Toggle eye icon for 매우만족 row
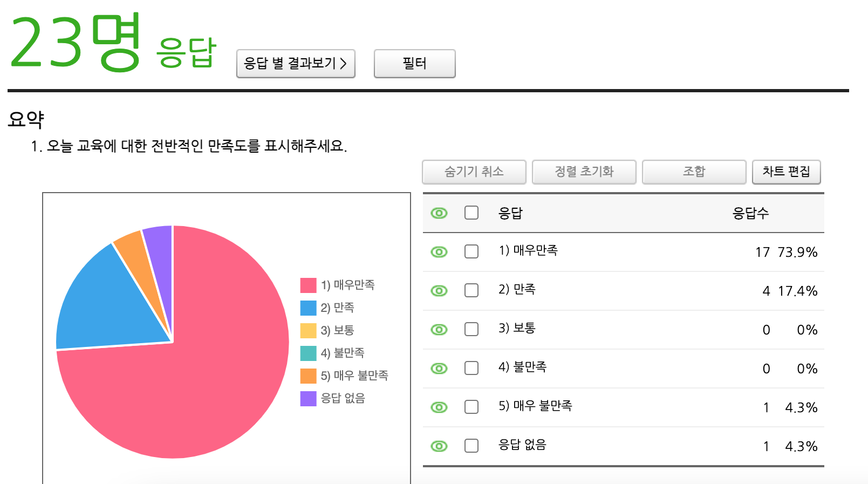This screenshot has height=484, width=868. coord(439,252)
